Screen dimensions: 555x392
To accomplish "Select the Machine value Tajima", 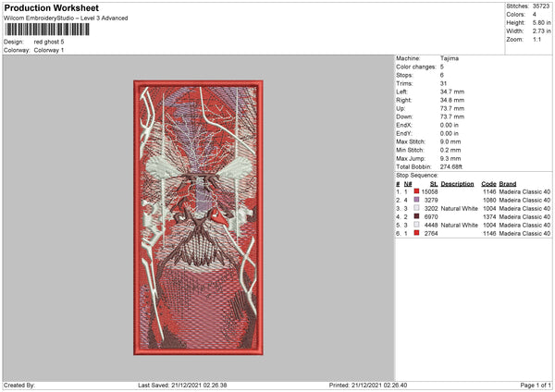I will coord(450,58).
